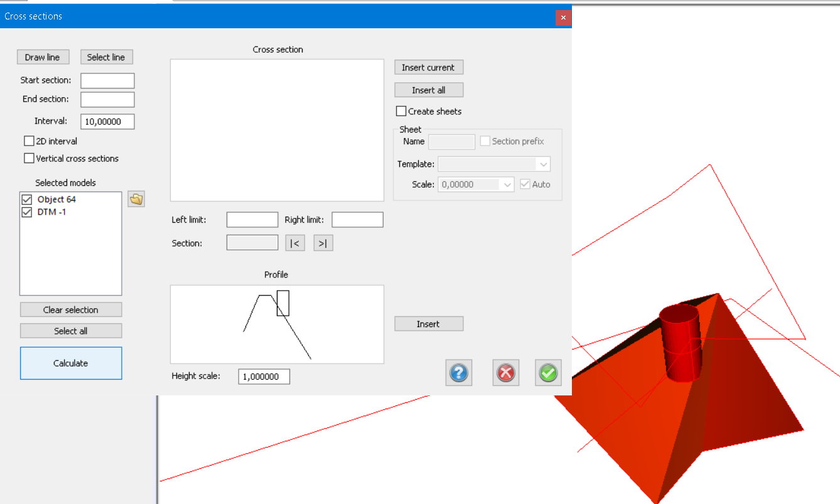Enable the 2D interval checkbox

30,141
